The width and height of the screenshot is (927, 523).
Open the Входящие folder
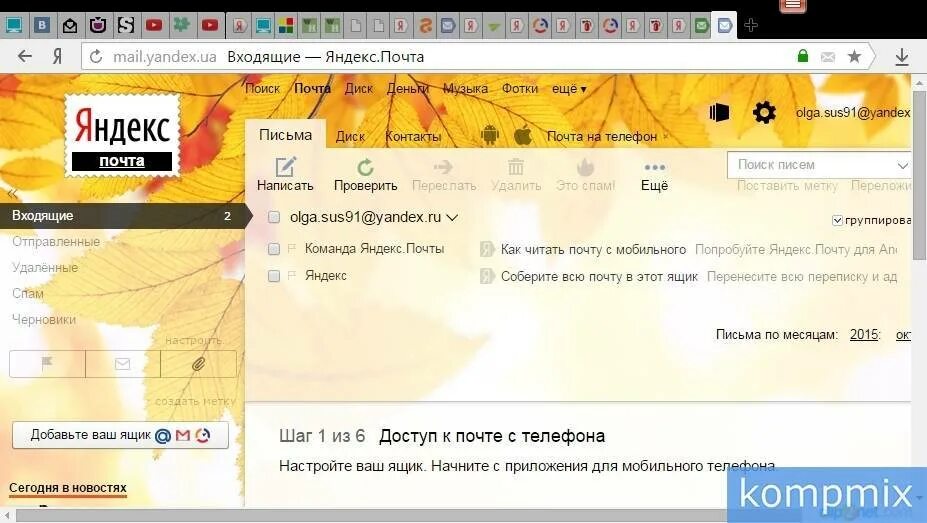(x=122, y=216)
